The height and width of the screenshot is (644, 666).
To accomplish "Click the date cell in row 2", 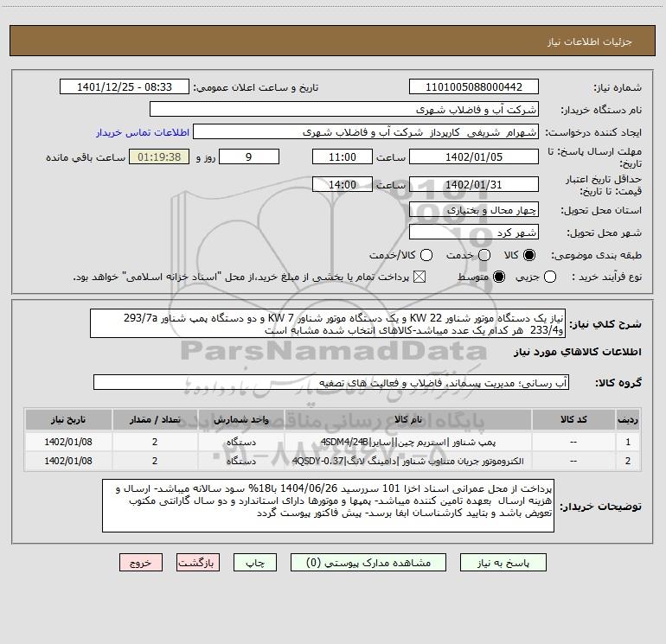I will coord(68,461).
